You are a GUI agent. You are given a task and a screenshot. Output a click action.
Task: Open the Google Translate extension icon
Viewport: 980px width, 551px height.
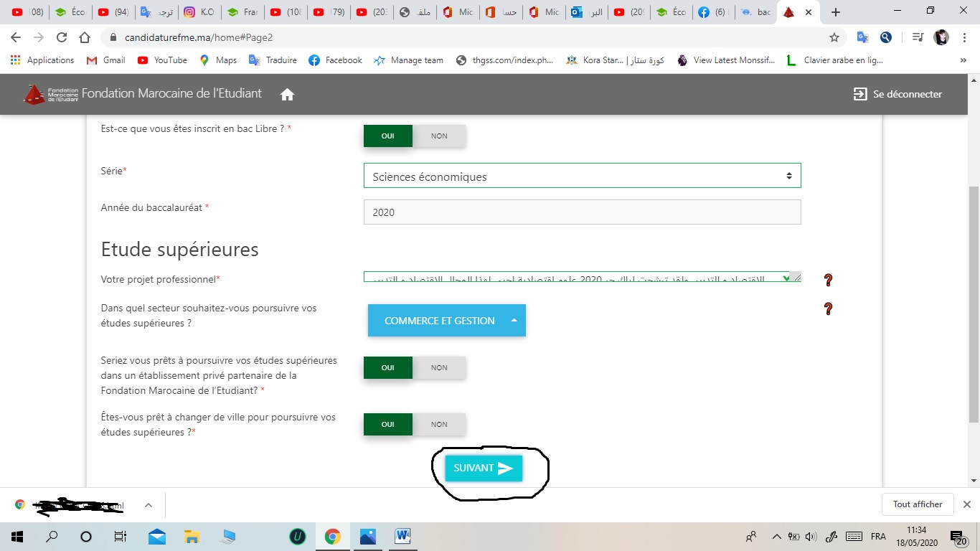point(862,37)
